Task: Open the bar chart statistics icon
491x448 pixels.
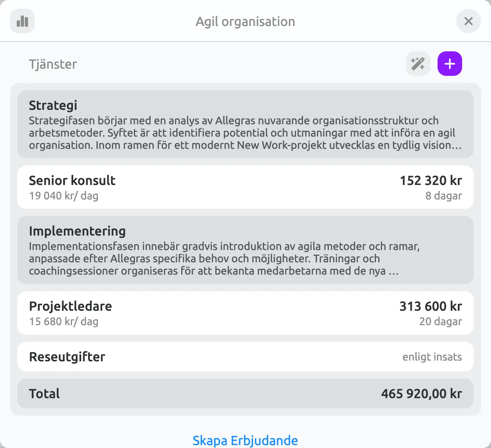Action: click(x=22, y=21)
